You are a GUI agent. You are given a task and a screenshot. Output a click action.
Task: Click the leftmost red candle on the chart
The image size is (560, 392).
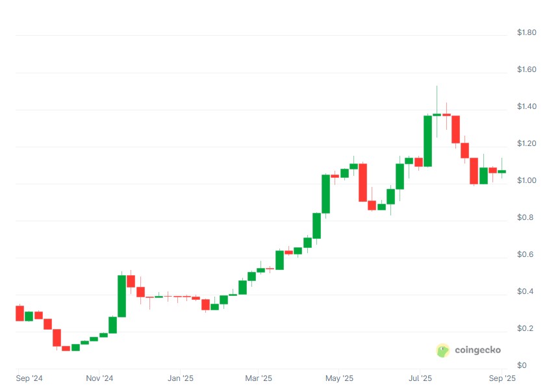tap(19, 313)
